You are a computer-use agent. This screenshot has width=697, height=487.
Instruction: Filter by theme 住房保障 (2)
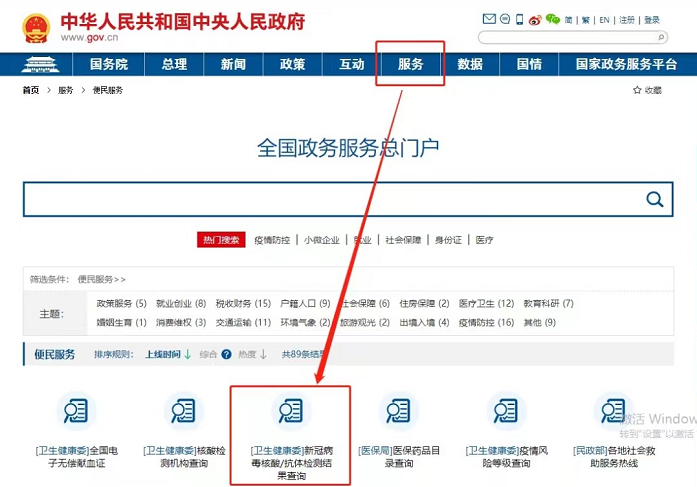coord(425,303)
